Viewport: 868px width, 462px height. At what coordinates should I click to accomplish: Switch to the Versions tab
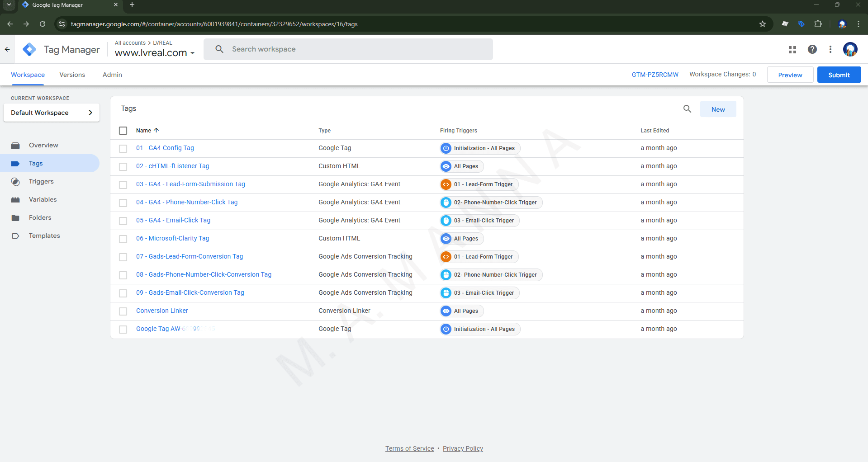[x=72, y=75]
